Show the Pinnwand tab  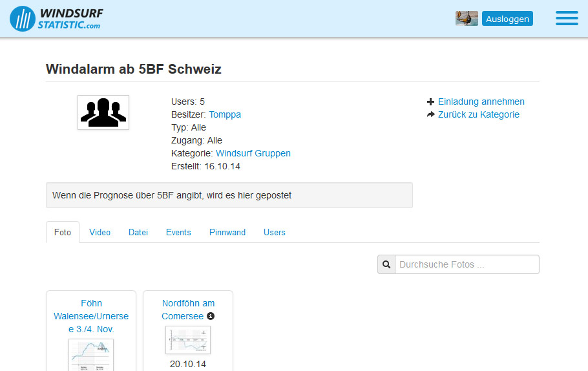pyautogui.click(x=227, y=232)
